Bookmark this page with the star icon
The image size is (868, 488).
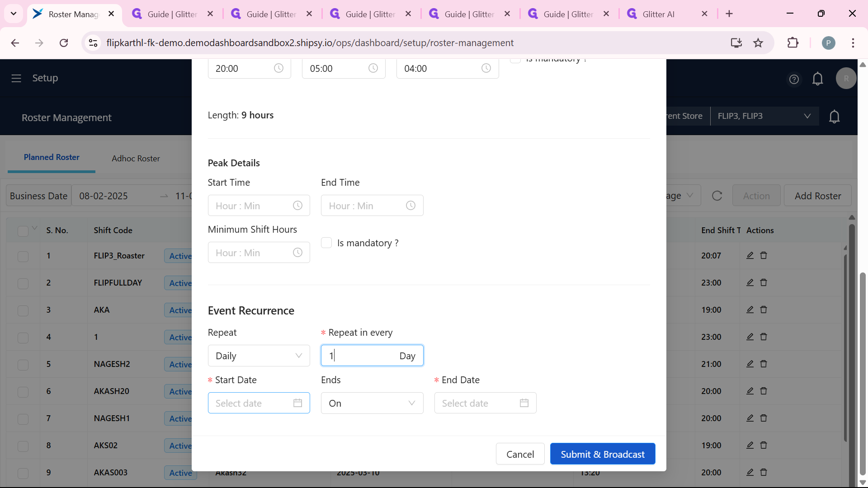pyautogui.click(x=758, y=43)
